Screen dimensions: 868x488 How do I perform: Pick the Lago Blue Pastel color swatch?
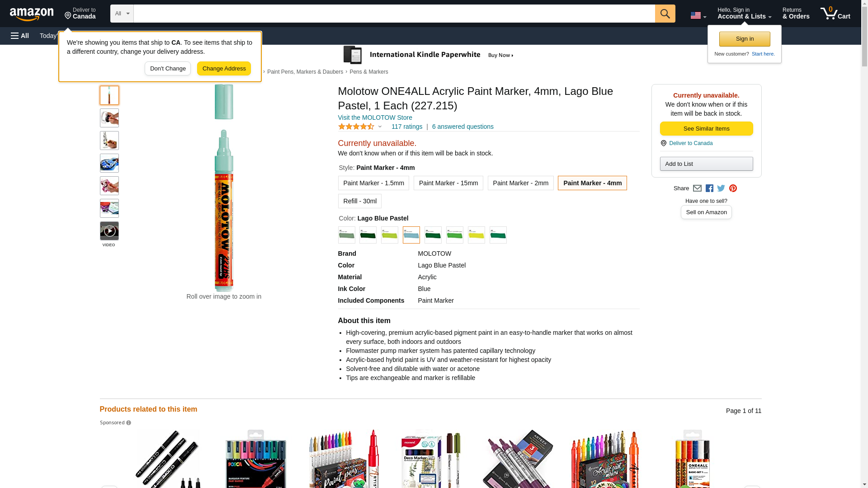(x=411, y=235)
